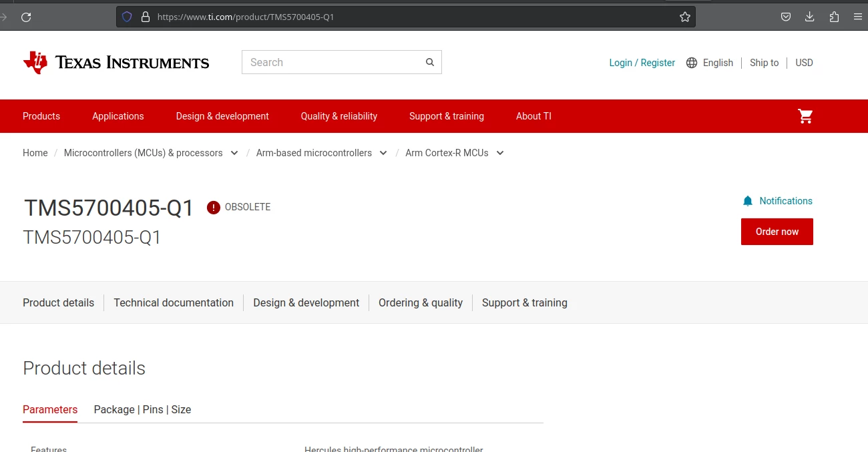Go forward with browser arrow
This screenshot has height=452, width=868.
click(3, 17)
